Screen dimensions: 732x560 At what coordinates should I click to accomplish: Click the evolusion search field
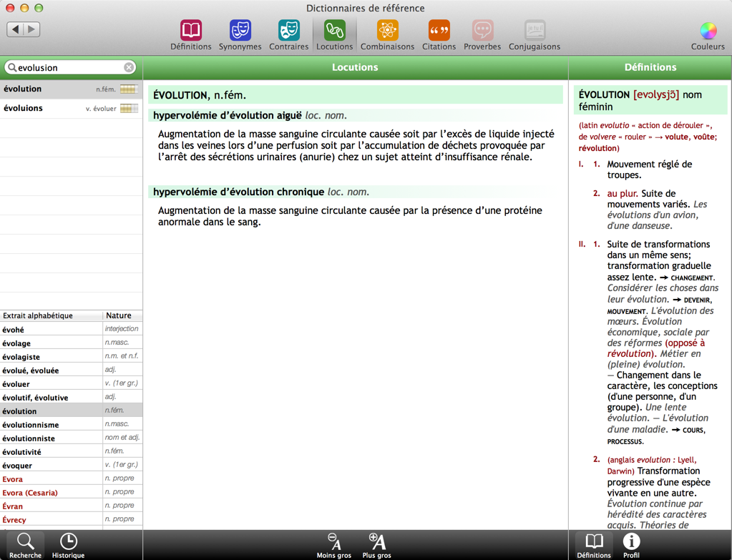[70, 68]
